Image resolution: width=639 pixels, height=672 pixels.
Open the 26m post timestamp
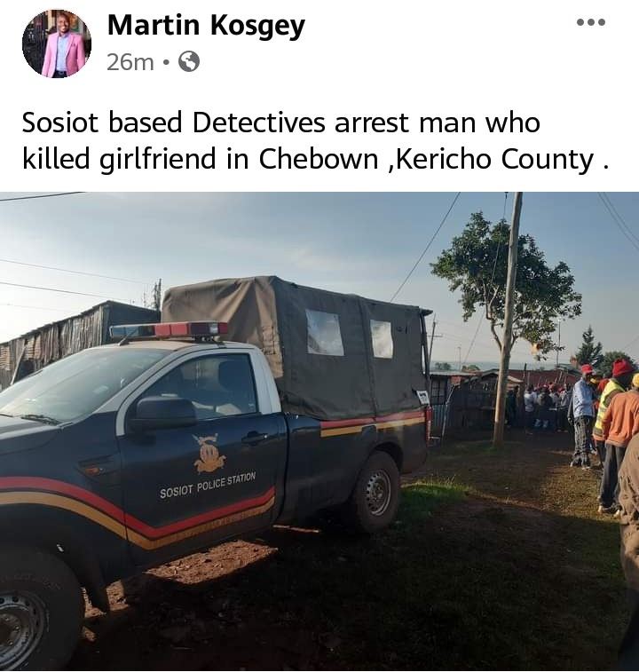click(x=130, y=62)
